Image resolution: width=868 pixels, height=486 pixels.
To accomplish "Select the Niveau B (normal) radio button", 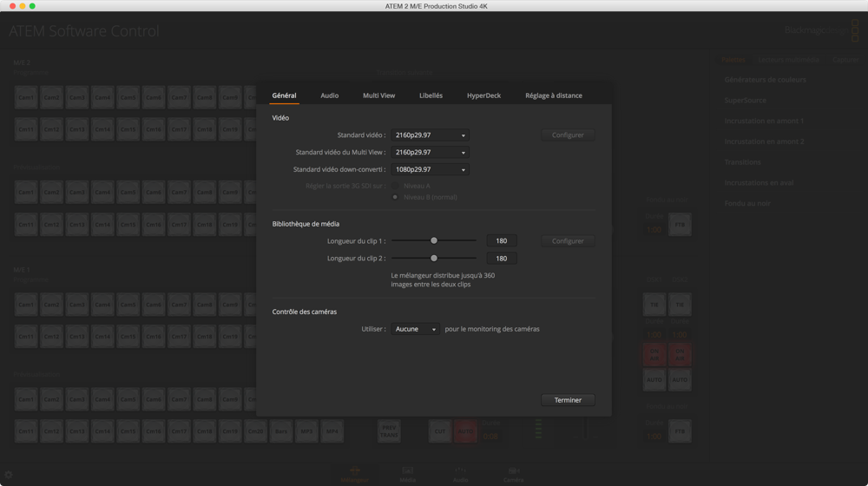I will (x=395, y=197).
